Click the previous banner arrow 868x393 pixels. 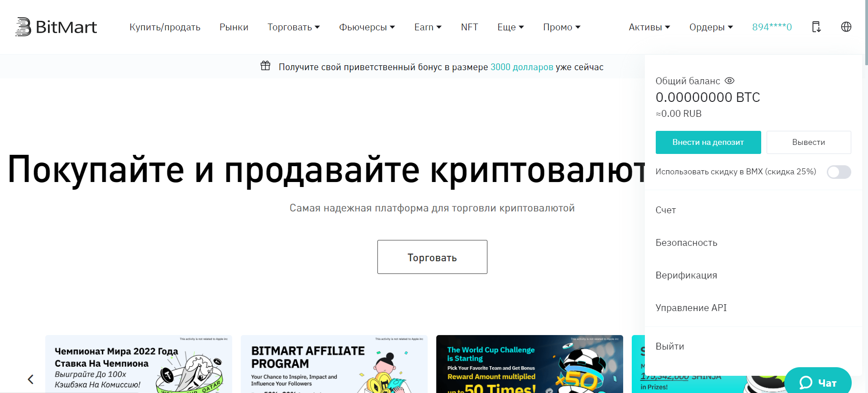pos(31,379)
